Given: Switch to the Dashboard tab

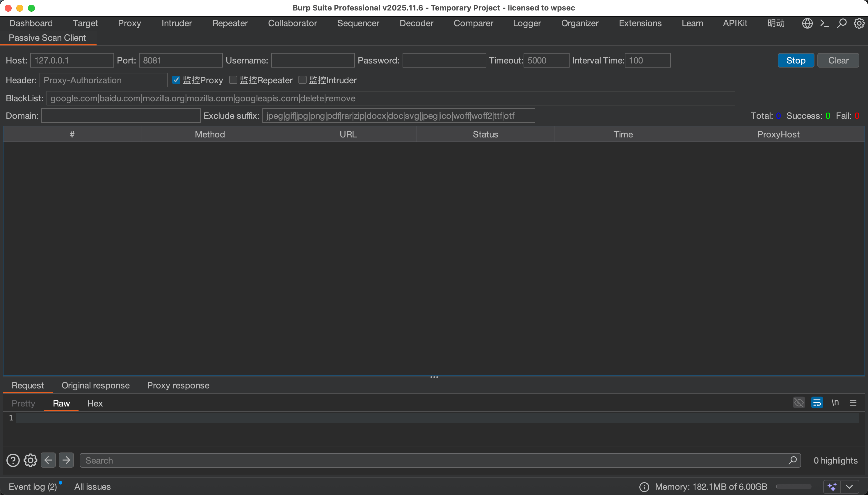Looking at the screenshot, I should click(31, 23).
